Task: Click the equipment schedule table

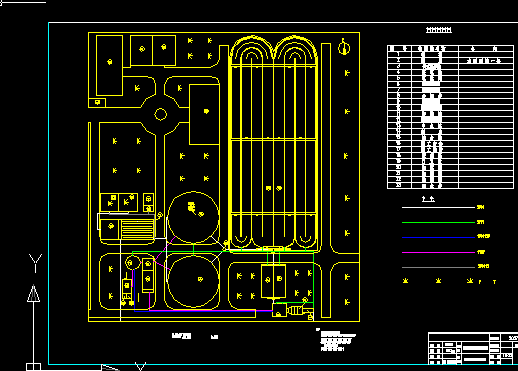Action: tap(450, 117)
